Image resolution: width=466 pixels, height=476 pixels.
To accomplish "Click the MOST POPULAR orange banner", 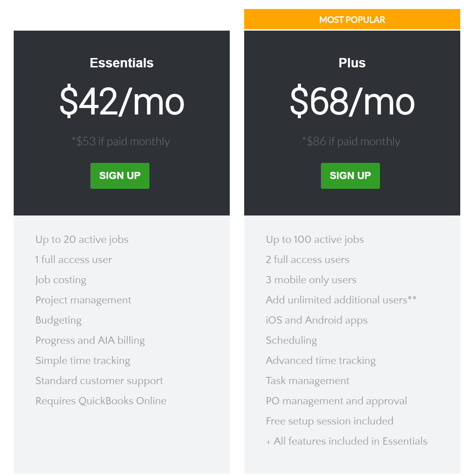I will click(352, 19).
